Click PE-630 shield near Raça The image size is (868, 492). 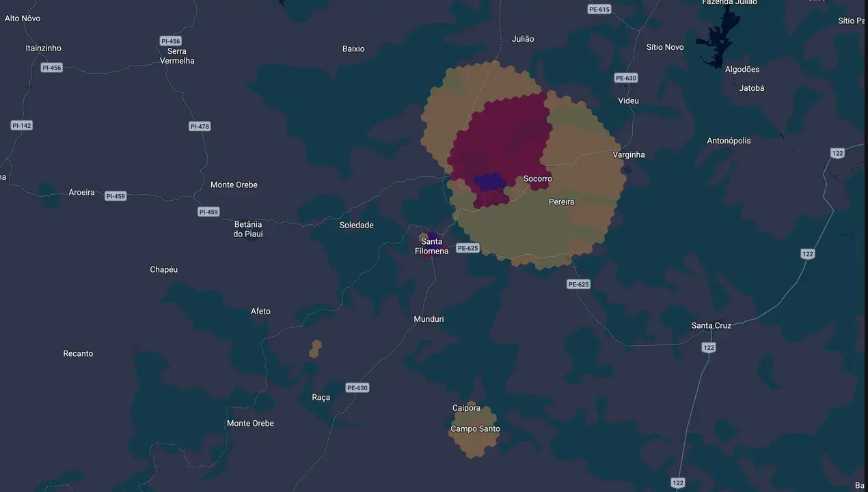click(x=357, y=387)
